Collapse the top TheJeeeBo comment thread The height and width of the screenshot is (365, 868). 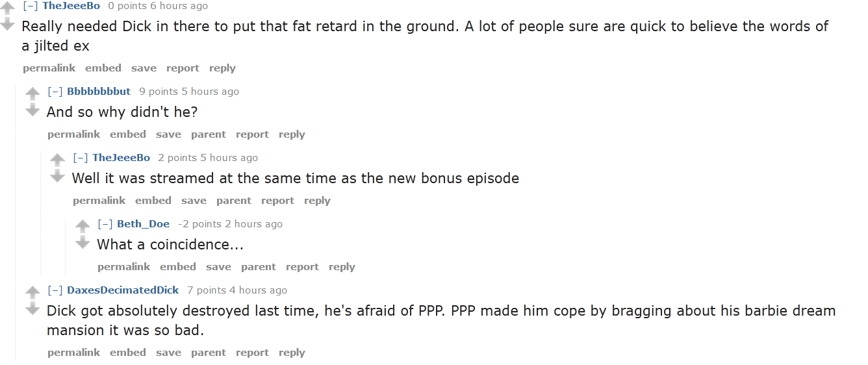pyautogui.click(x=31, y=6)
